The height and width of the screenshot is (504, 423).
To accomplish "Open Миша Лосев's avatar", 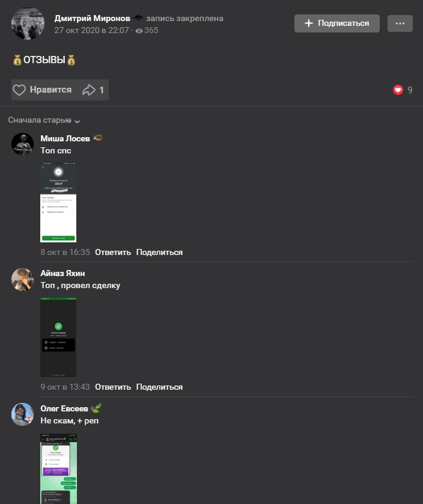I will coord(22,144).
